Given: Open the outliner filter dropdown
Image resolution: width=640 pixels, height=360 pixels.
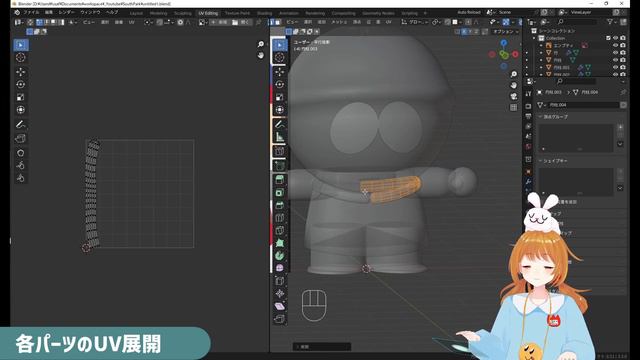Looking at the screenshot, I should point(611,22).
